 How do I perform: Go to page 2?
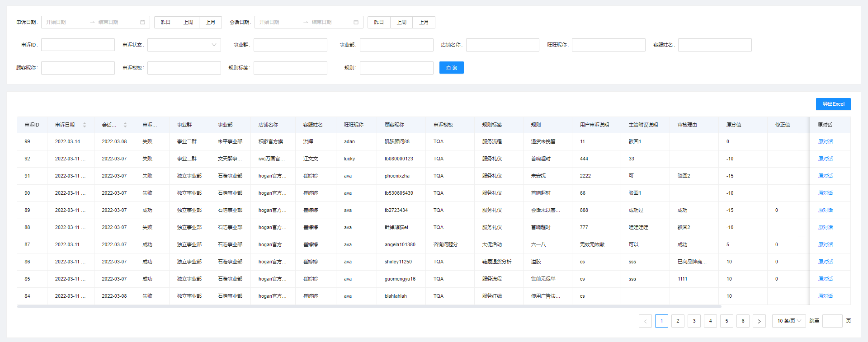[x=678, y=321]
